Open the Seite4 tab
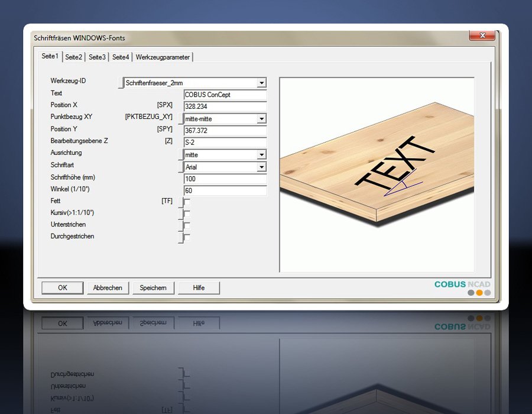Image resolution: width=532 pixels, height=414 pixels. coord(121,57)
